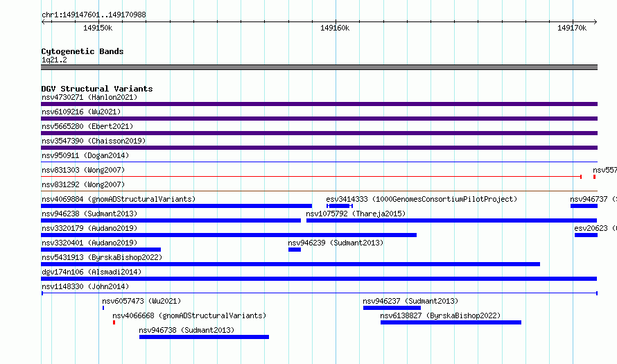Select the blue bar of nsv946237

pos(392,308)
